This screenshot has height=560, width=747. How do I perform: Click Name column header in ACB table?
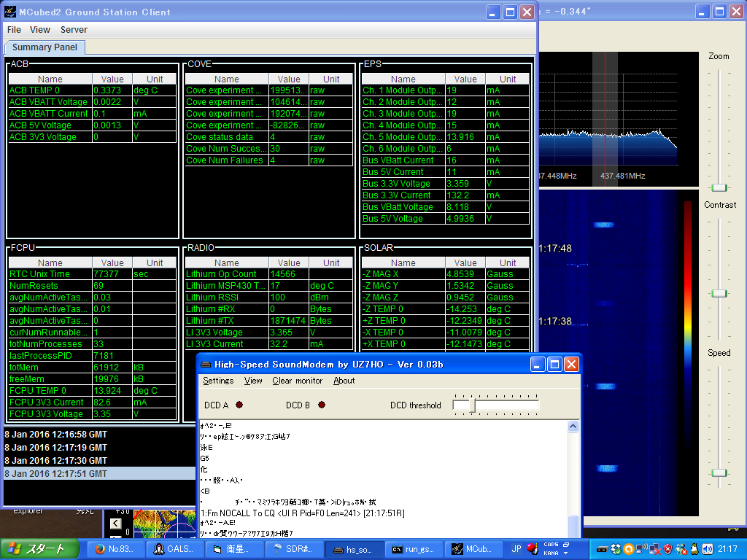click(50, 79)
